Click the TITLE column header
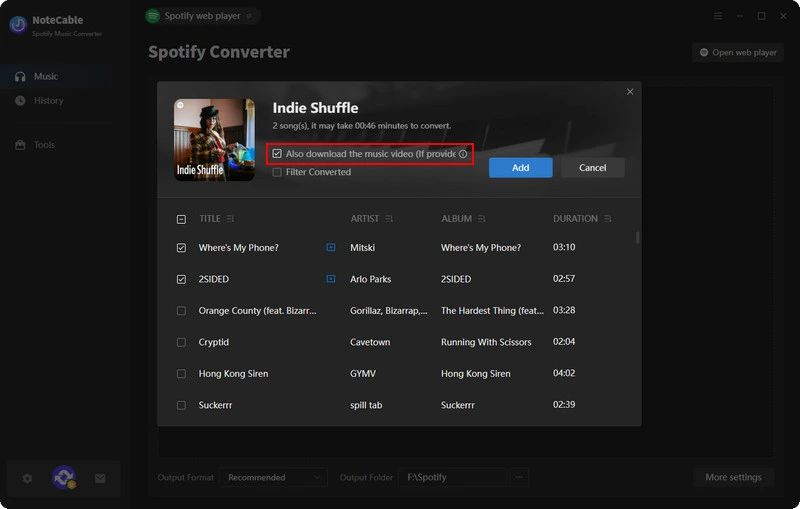 (210, 219)
